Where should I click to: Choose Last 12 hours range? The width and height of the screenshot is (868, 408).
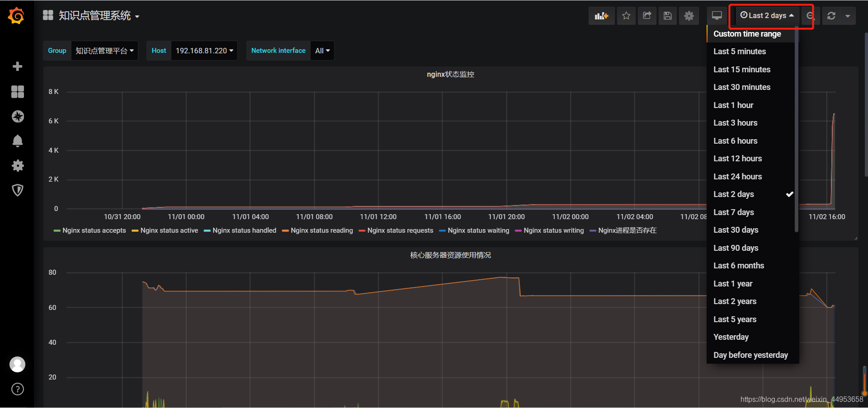coord(750,159)
